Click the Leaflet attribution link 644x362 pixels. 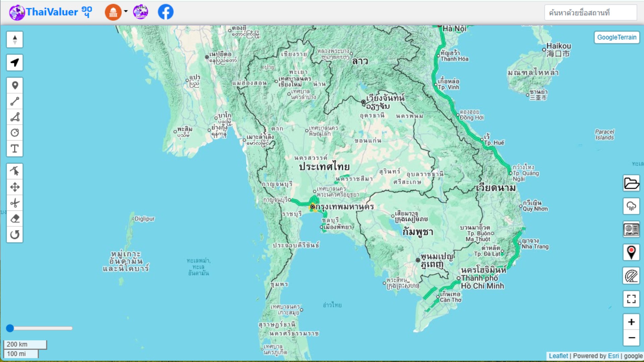click(x=558, y=356)
